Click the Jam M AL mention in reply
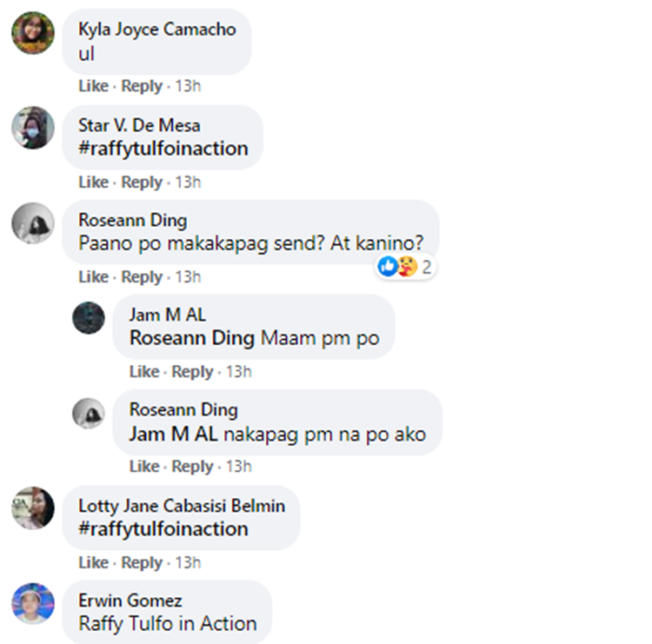The height and width of the screenshot is (644, 652). [x=173, y=435]
